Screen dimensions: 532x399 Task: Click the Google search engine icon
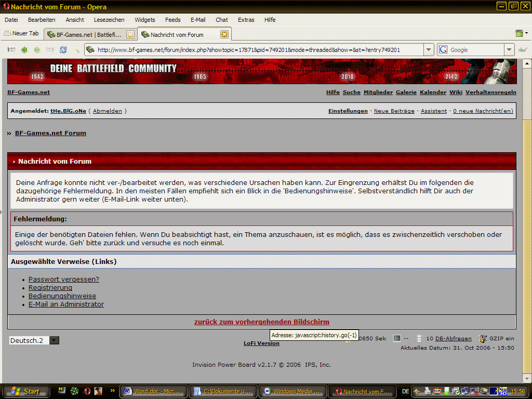tap(443, 50)
